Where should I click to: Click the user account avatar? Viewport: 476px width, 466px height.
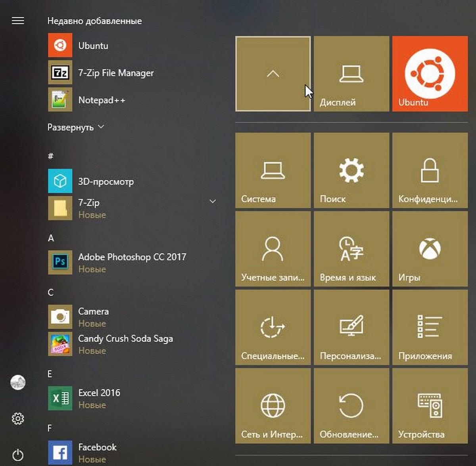coord(18,383)
